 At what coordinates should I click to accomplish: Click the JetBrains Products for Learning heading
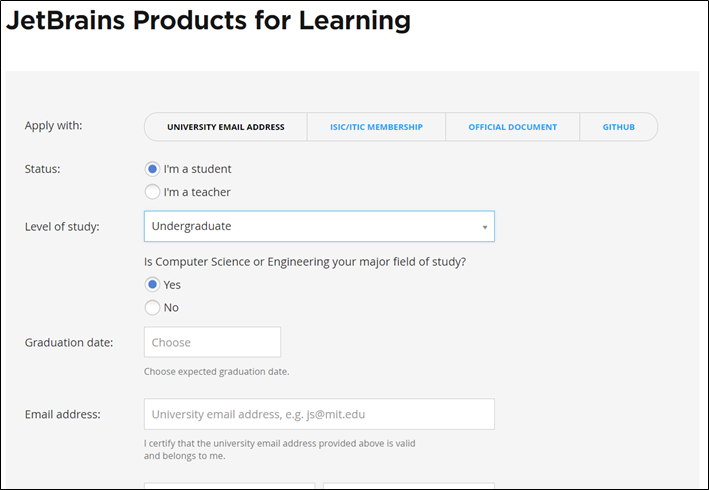click(x=209, y=20)
